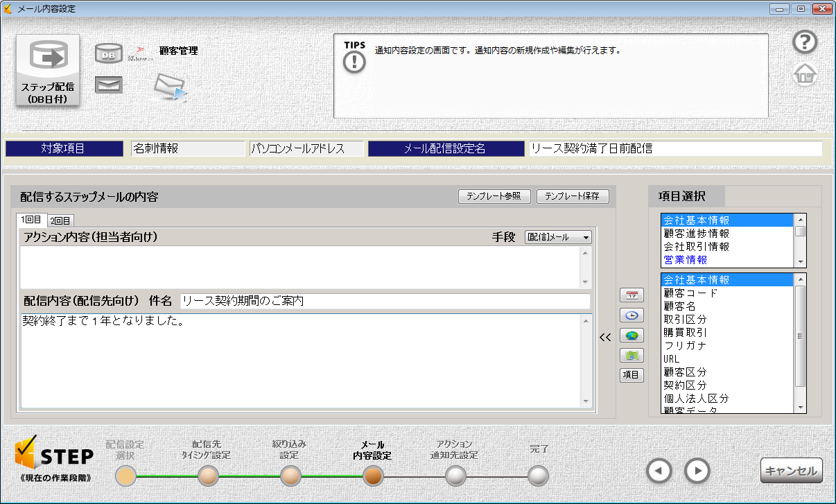Click the テンプレート参照 button
Screen dimensions: 836x504
495,196
